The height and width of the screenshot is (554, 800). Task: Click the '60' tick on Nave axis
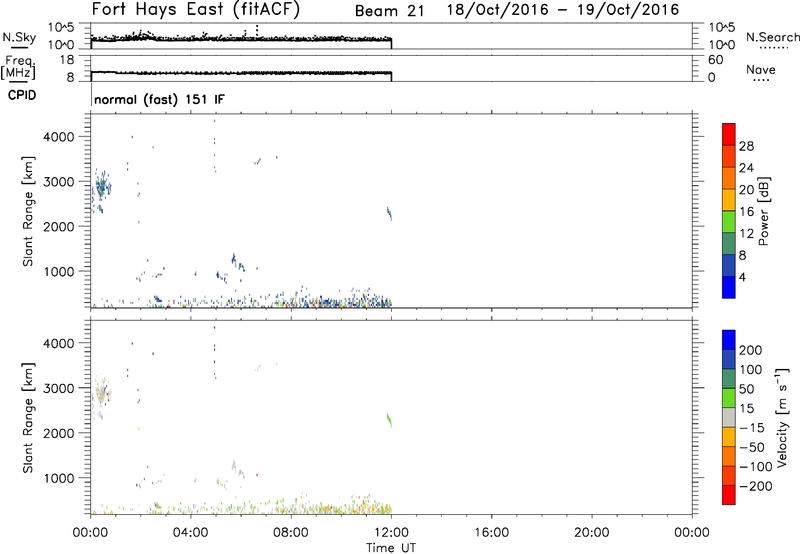click(x=715, y=60)
